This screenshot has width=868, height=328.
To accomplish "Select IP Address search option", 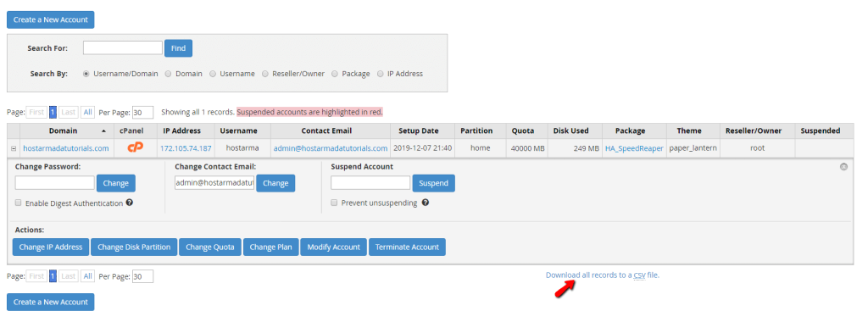I will pyautogui.click(x=381, y=74).
